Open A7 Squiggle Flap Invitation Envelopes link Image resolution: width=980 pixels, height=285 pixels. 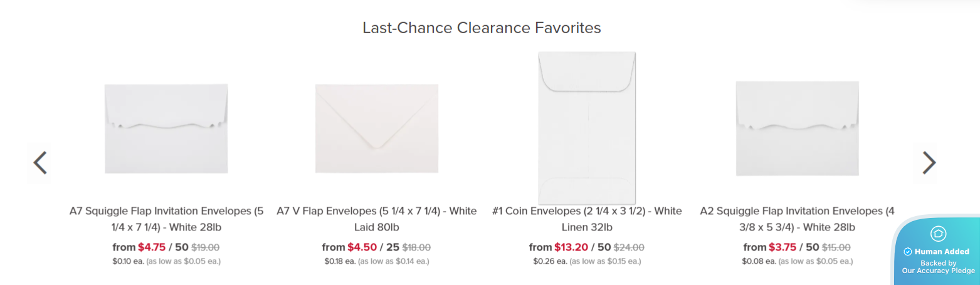[x=166, y=219]
